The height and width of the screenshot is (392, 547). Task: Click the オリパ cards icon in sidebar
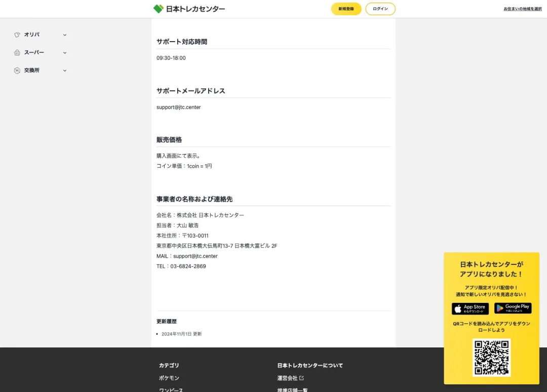[x=17, y=35]
